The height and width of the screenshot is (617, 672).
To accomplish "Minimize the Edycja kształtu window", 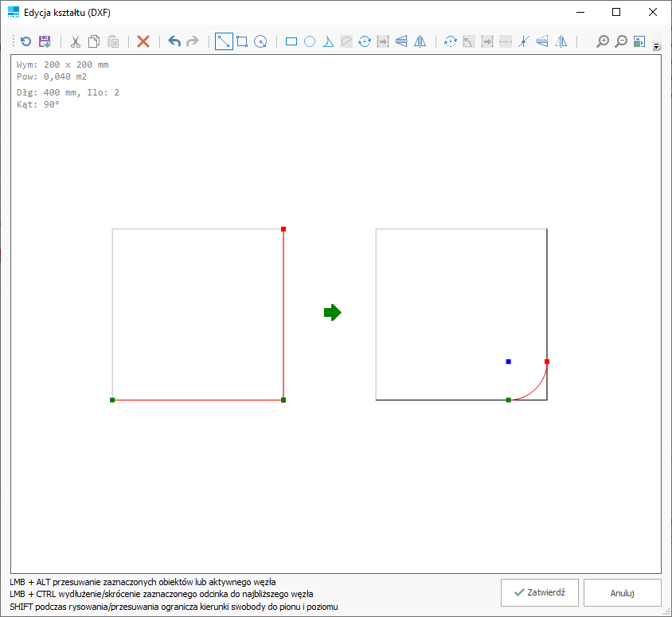I will coord(580,12).
